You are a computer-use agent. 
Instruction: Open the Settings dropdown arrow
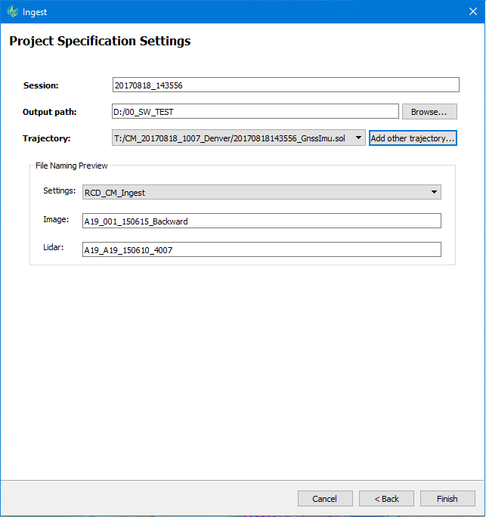434,192
